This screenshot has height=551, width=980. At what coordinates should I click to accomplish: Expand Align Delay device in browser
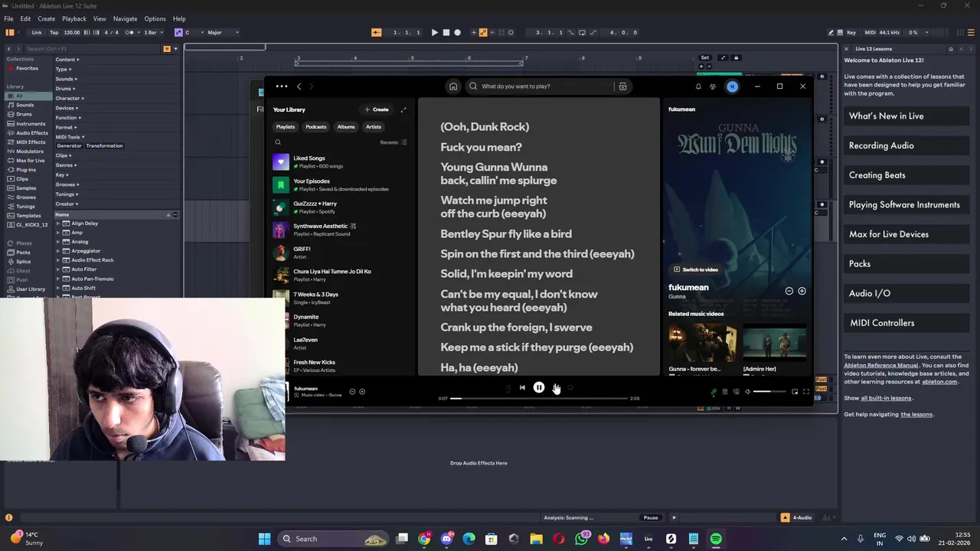coord(58,223)
